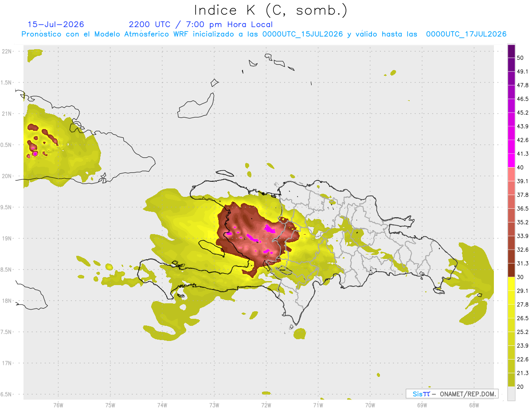532x411 pixels.
Task: Click the longitude axis label "70W"
Action: tap(370, 405)
